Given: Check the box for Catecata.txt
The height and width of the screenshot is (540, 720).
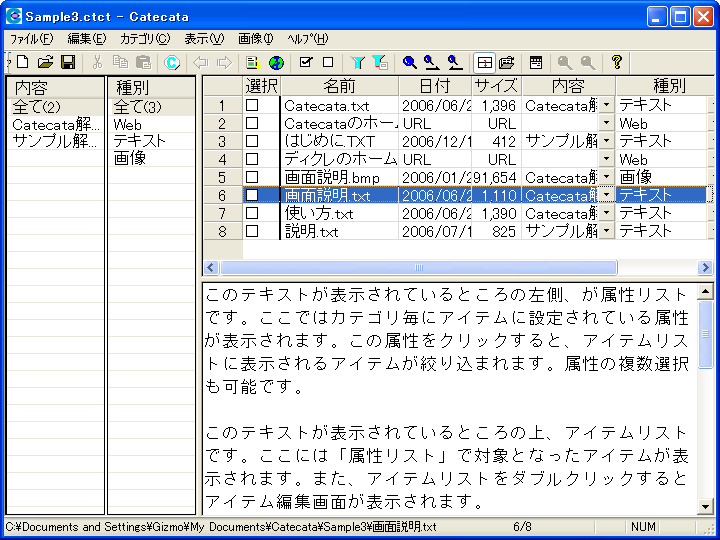Looking at the screenshot, I should click(x=252, y=105).
